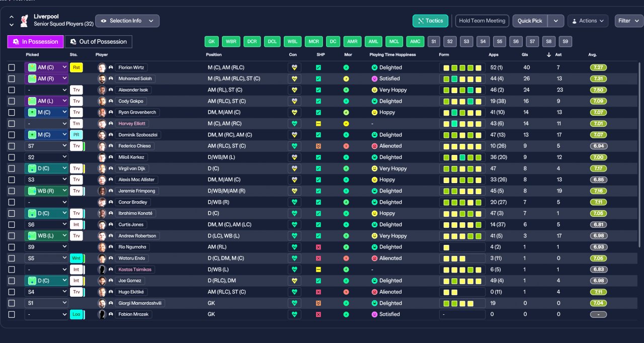Switch to the In Possession tab
Image resolution: width=644 pixels, height=343 pixels.
coord(36,42)
